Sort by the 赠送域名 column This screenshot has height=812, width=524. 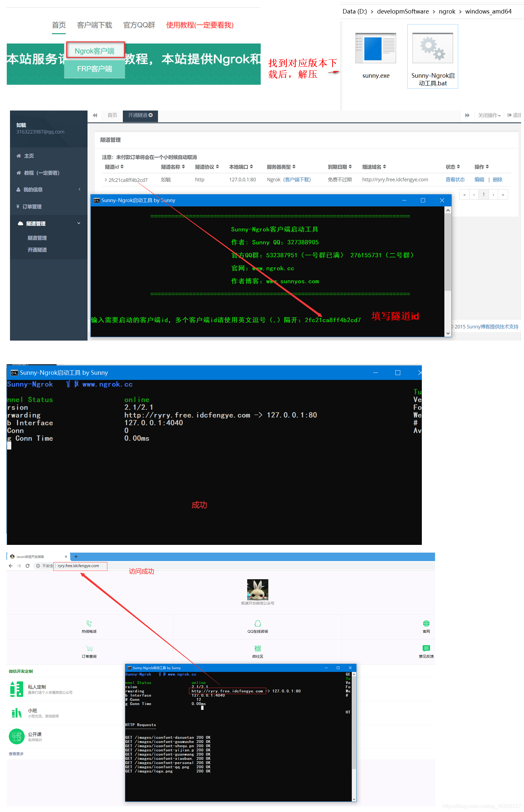pos(374,167)
